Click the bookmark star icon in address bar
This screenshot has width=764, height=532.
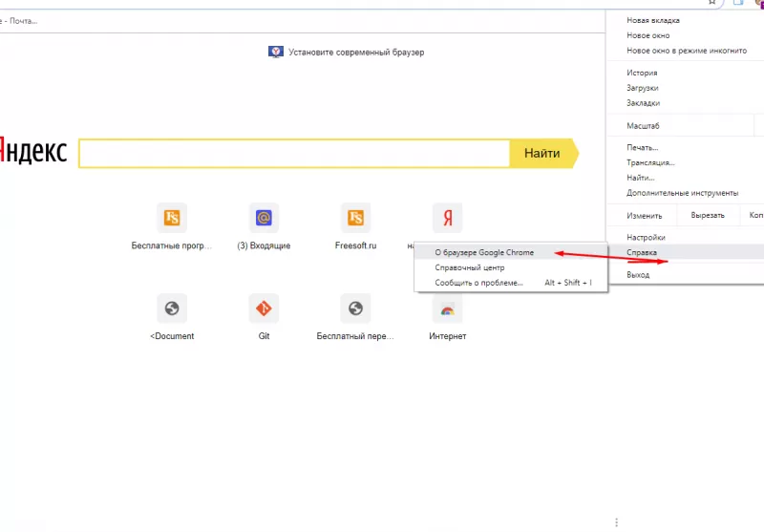click(711, 2)
